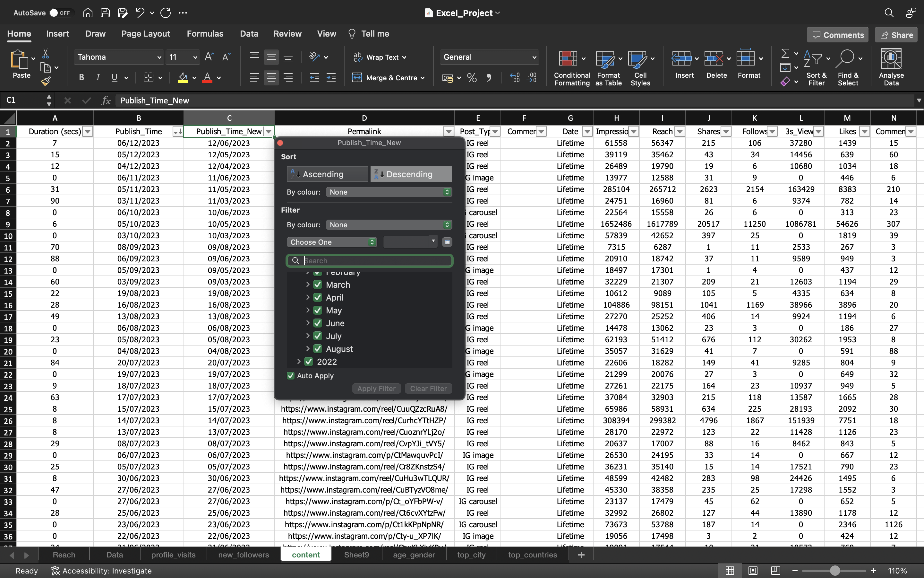The image size is (924, 578).
Task: Sort Descending in filter panel
Action: point(411,174)
